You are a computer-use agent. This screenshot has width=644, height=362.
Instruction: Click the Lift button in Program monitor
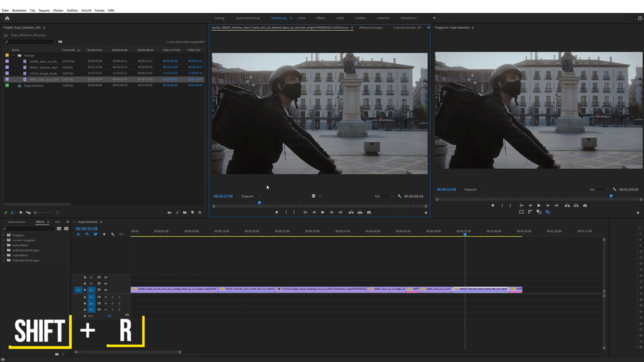(x=567, y=206)
